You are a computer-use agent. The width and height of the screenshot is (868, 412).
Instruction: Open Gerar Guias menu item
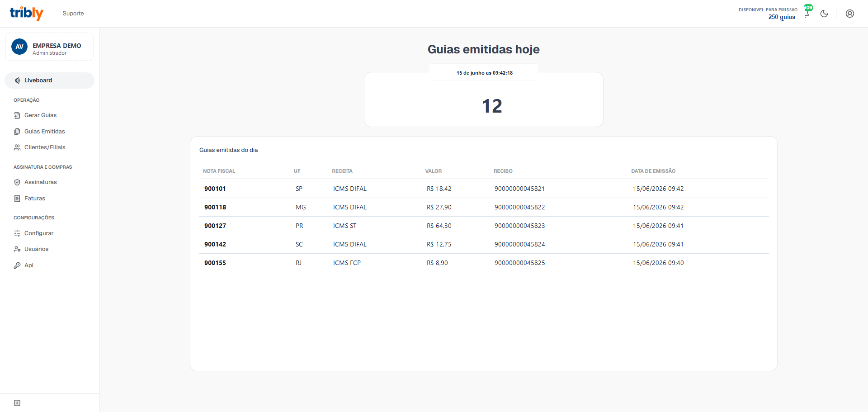click(40, 115)
